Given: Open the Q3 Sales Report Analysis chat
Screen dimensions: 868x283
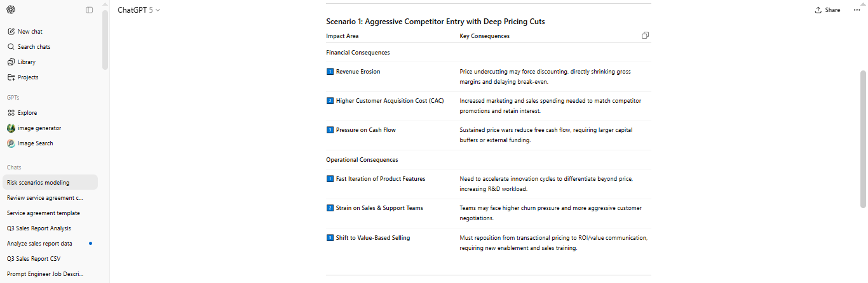Looking at the screenshot, I should (39, 228).
